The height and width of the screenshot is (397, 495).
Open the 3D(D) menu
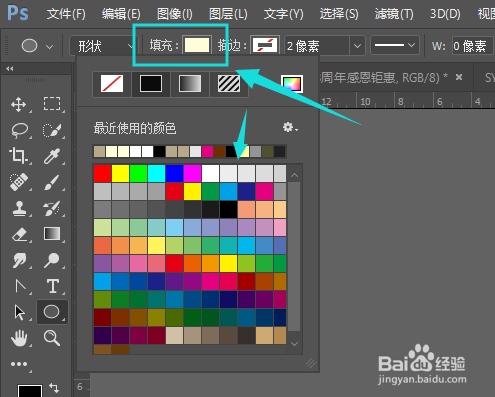[445, 14]
